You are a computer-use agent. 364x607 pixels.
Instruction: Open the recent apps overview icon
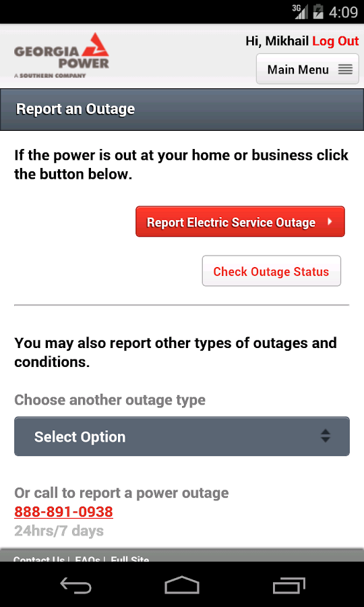click(289, 585)
